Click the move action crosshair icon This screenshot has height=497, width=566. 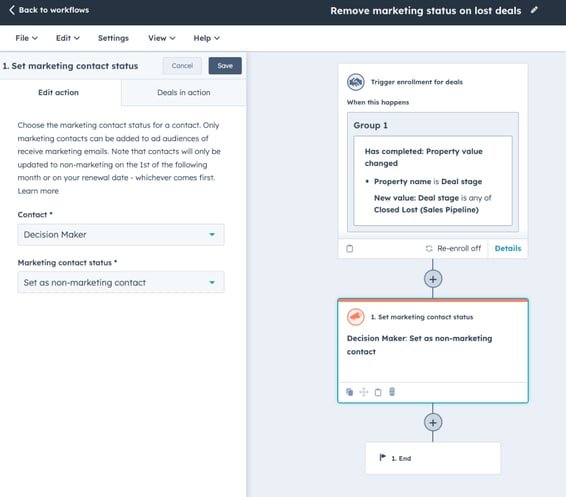[363, 392]
